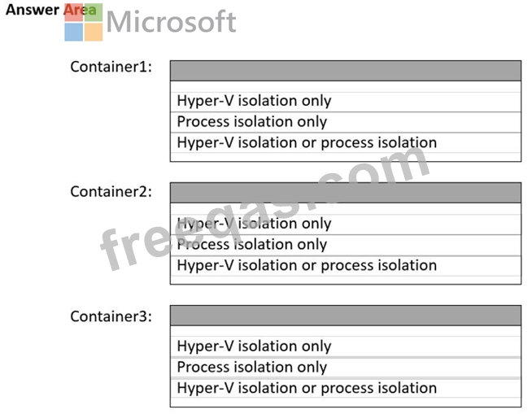Open the Container3 dropdown header bar
The image size is (532, 414).
(x=345, y=316)
